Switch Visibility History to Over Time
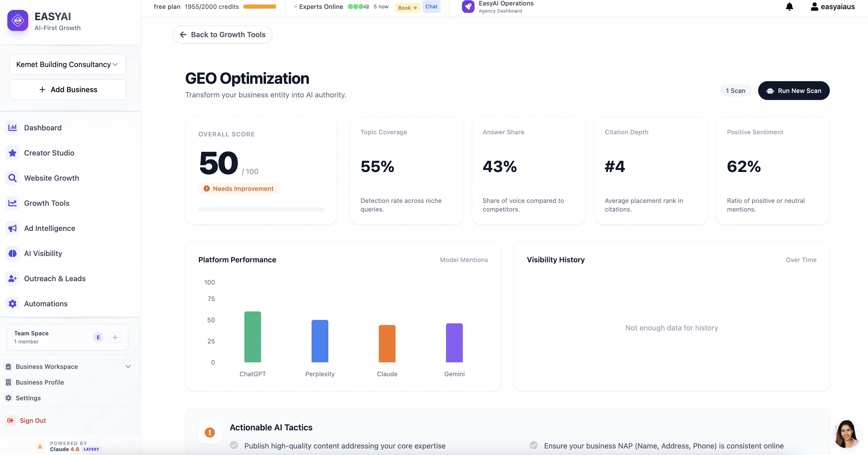Viewport: 868px width, 455px height. pyautogui.click(x=801, y=260)
